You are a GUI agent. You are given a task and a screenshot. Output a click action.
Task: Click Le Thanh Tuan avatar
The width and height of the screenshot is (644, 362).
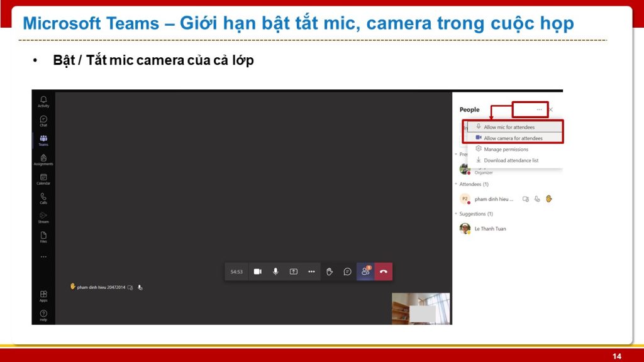[x=465, y=229]
